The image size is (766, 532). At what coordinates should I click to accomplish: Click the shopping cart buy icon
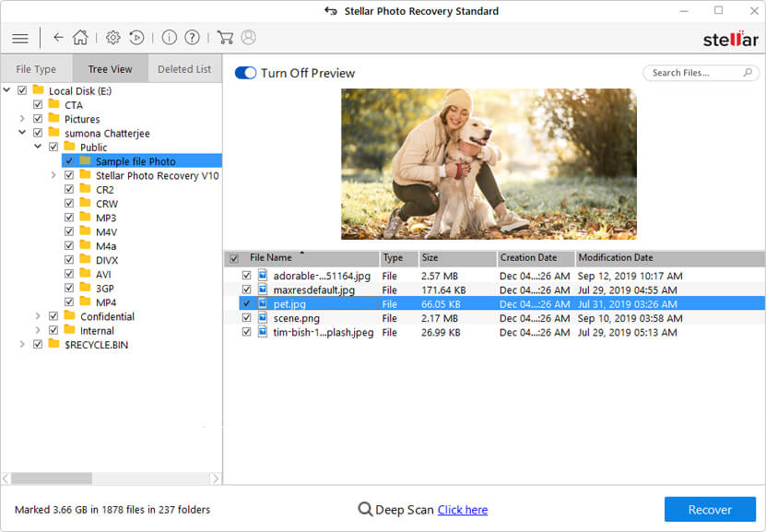pos(225,37)
